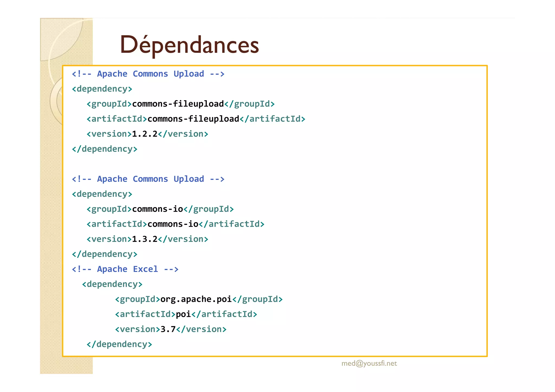Image resolution: width=555 pixels, height=392 pixels.
Task: Click the med@youssfi.net footer text
Action: click(369, 363)
